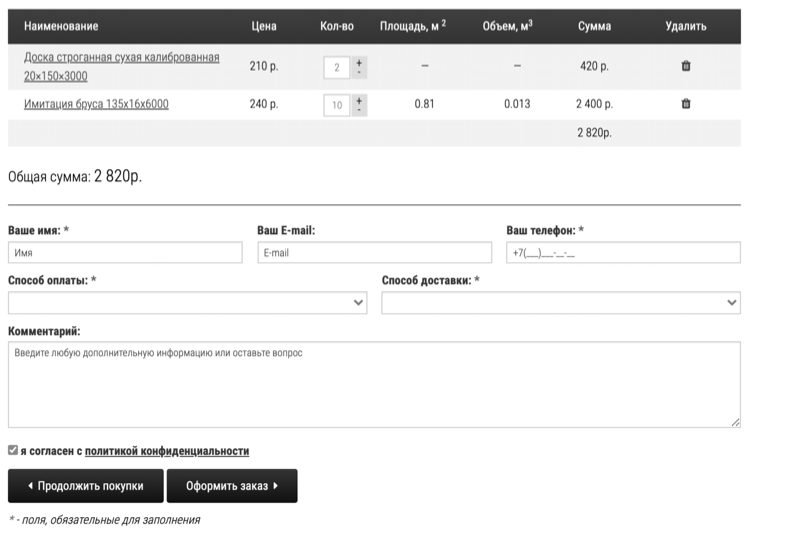Open the Имитация бруса 135х16х6000 link
Viewport: 801px width, 539px height.
tap(96, 103)
